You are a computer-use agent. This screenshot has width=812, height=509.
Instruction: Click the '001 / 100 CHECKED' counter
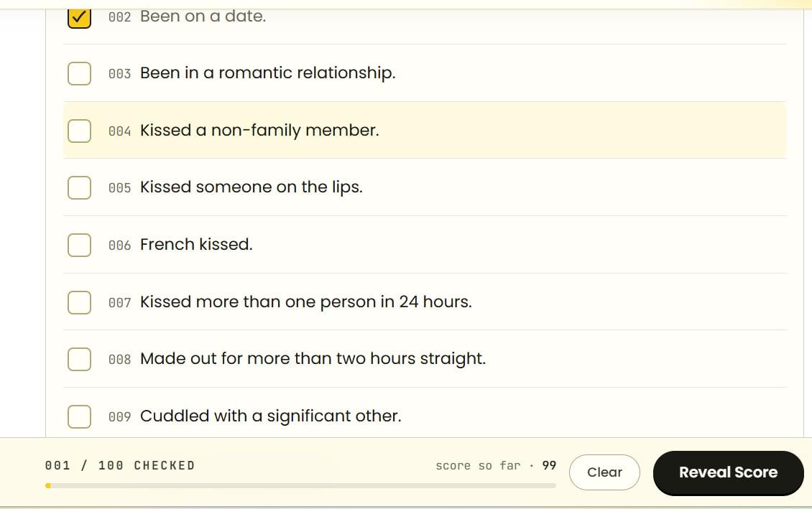tap(120, 466)
